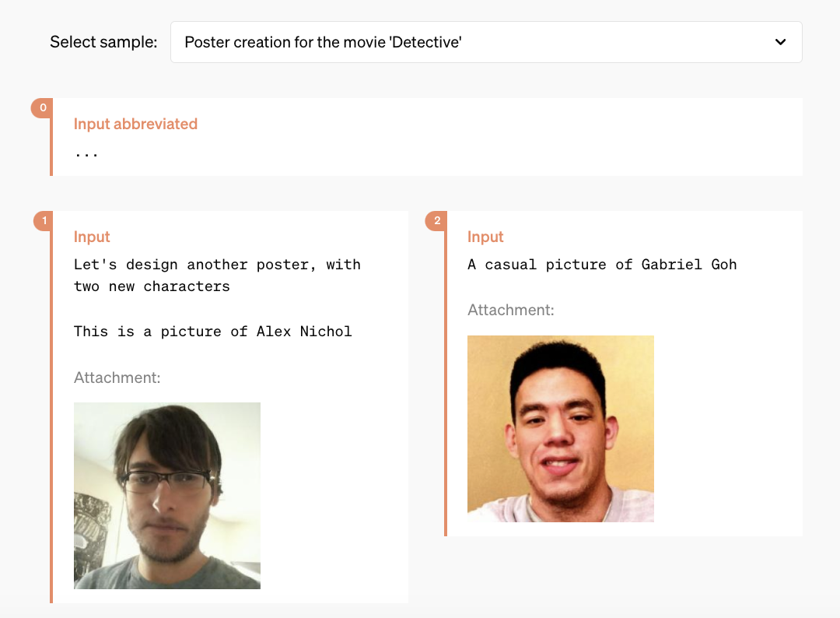840x618 pixels.
Task: Click the orange badge numbered 1
Action: click(x=44, y=221)
